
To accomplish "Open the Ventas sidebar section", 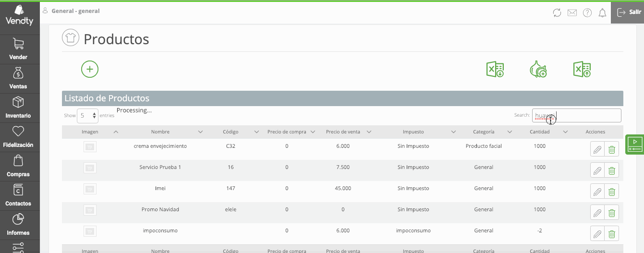I will pos(18,78).
